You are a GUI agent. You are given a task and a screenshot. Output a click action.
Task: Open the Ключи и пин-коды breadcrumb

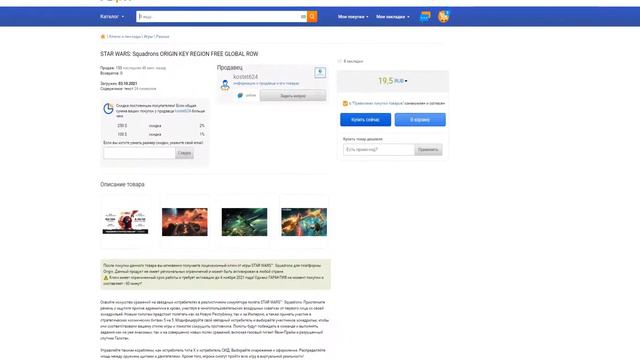tap(125, 37)
